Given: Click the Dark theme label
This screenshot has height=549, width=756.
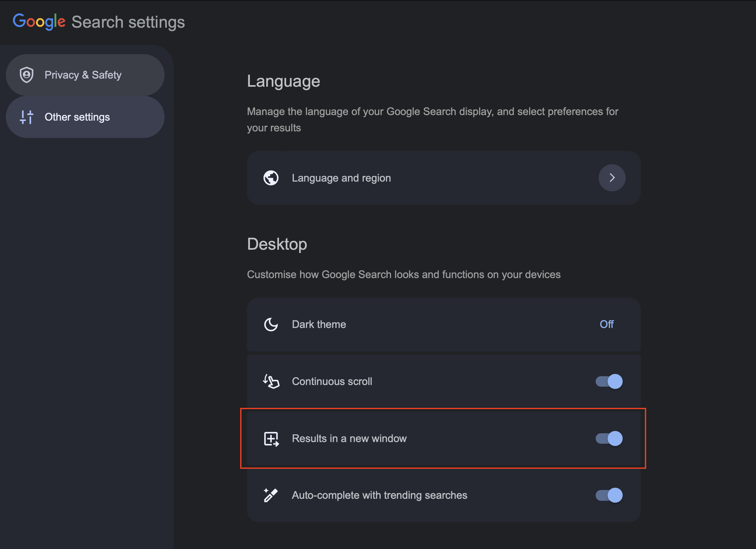Looking at the screenshot, I should pyautogui.click(x=319, y=324).
